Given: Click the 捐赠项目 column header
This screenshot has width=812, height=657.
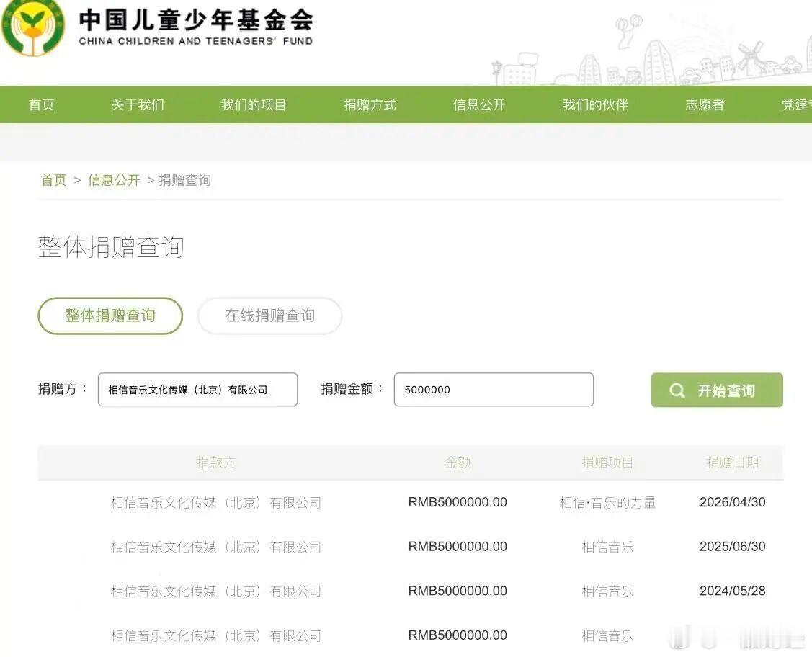Looking at the screenshot, I should [x=608, y=462].
